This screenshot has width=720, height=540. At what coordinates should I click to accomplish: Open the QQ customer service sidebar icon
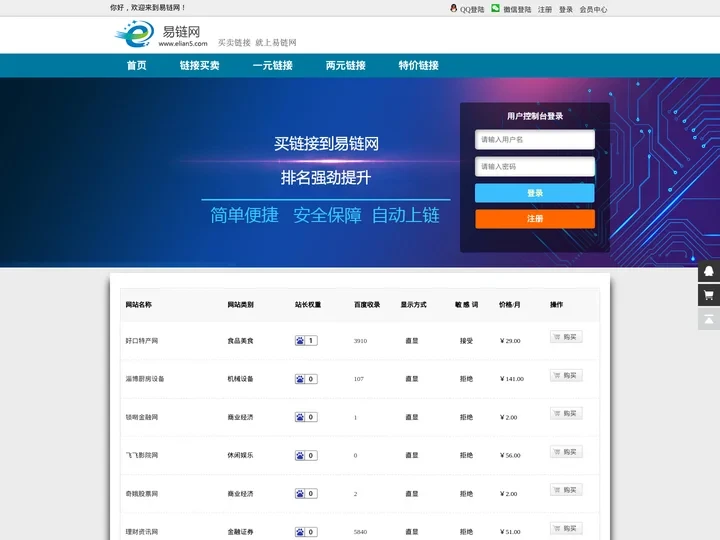pyautogui.click(x=709, y=271)
